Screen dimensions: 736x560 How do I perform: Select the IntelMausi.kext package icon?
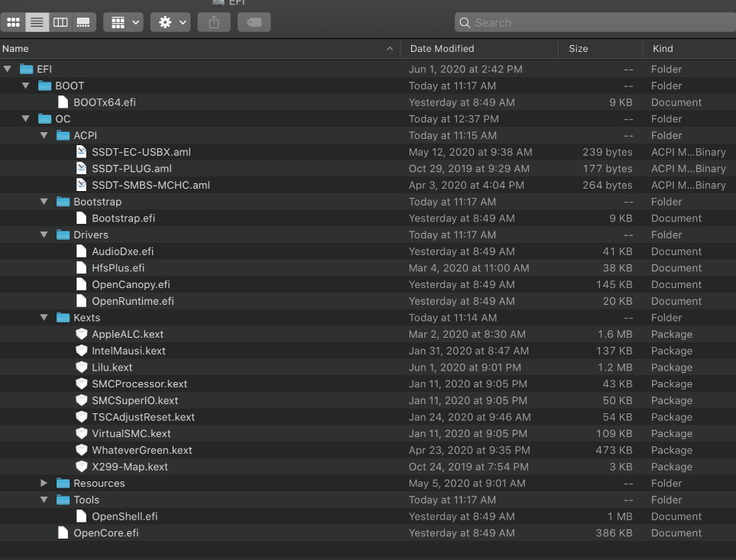(81, 351)
